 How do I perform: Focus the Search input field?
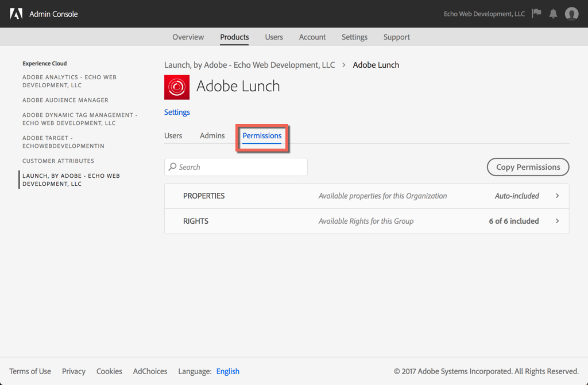pyautogui.click(x=236, y=167)
